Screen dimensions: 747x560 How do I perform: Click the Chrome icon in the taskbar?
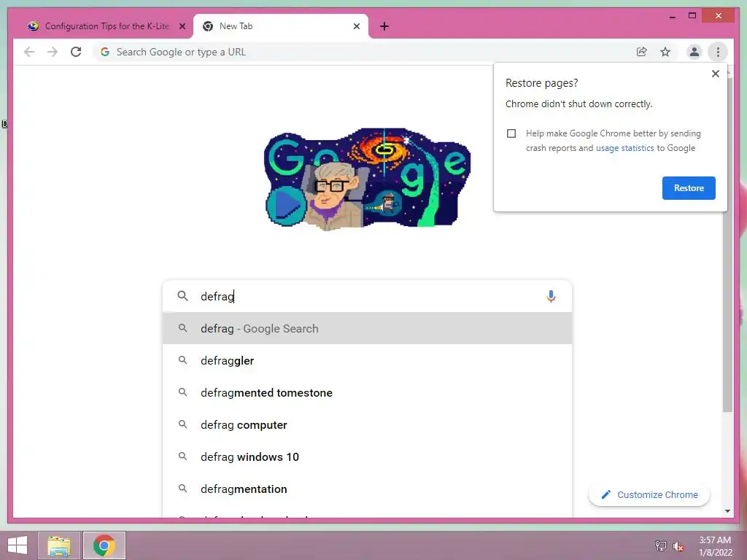point(104,545)
